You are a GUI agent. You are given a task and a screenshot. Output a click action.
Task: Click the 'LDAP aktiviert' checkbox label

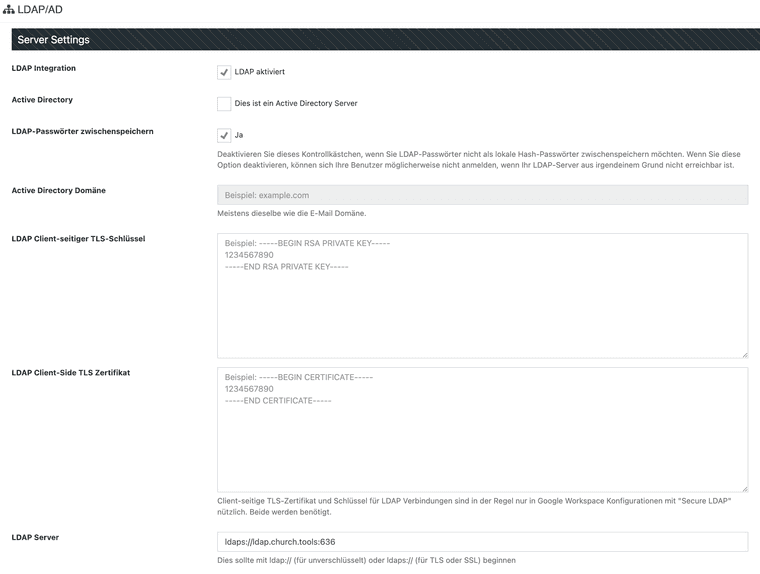[x=260, y=72]
